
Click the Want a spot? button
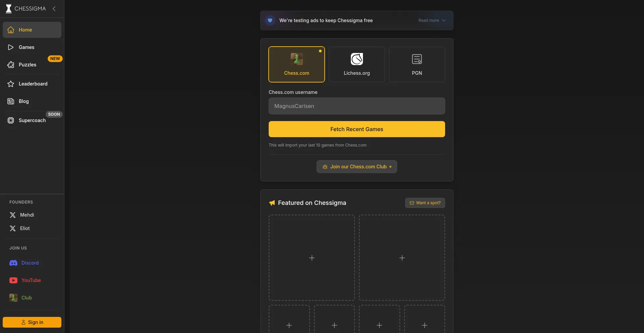pyautogui.click(x=425, y=203)
